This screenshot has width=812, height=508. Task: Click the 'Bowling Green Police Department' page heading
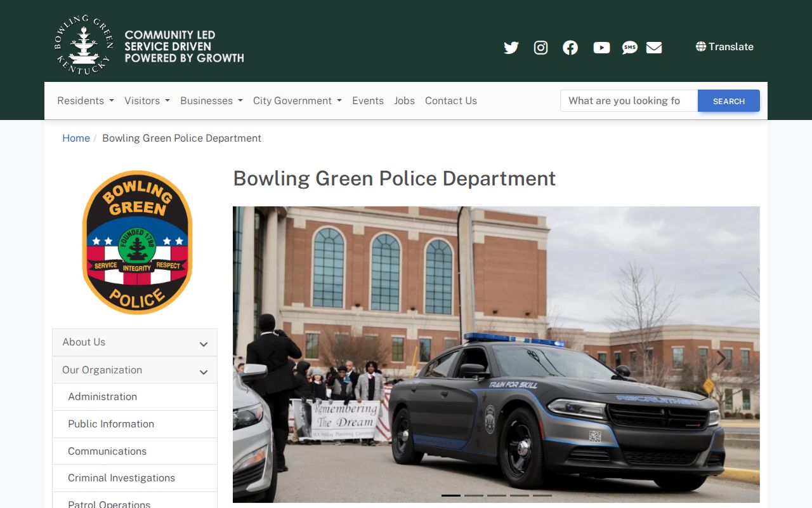[x=395, y=178]
